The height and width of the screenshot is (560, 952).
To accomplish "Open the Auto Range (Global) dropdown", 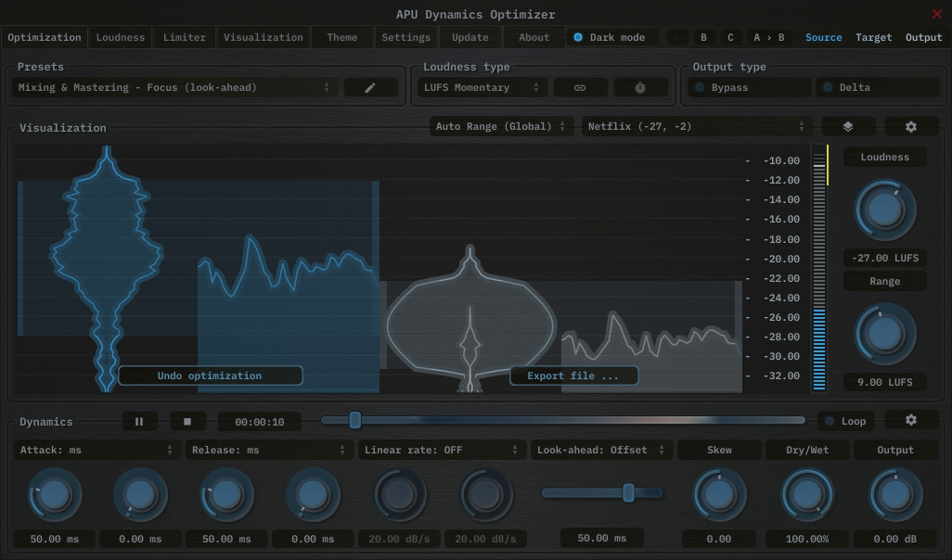I will pyautogui.click(x=501, y=125).
